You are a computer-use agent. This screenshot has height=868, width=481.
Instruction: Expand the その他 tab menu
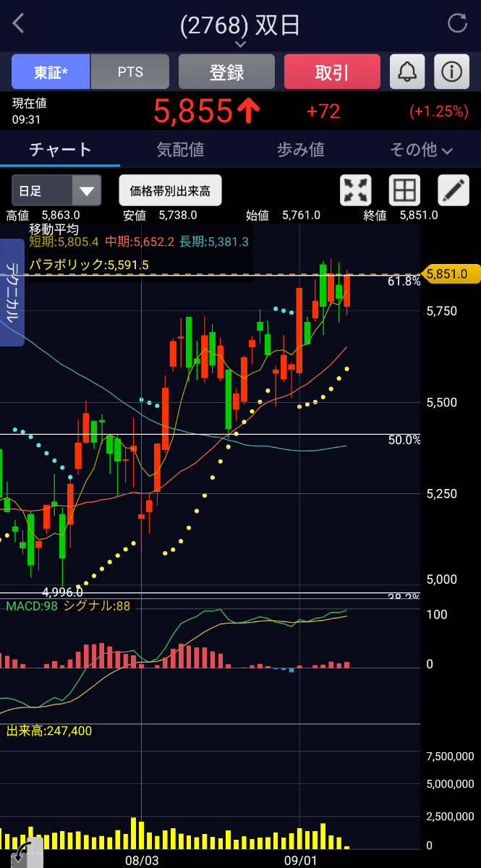click(x=421, y=150)
